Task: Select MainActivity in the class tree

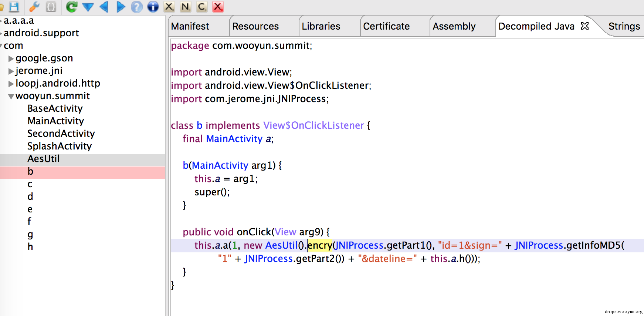Action: click(56, 121)
